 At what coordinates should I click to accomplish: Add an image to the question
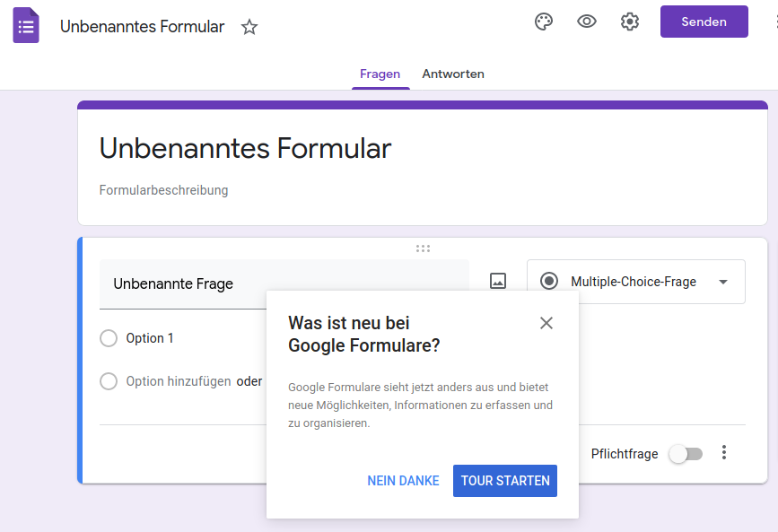tap(498, 281)
